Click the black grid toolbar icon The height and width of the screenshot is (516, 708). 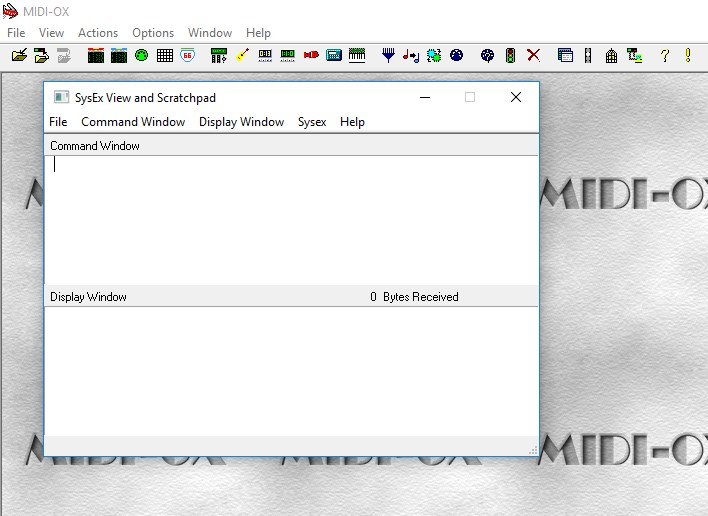tap(165, 56)
